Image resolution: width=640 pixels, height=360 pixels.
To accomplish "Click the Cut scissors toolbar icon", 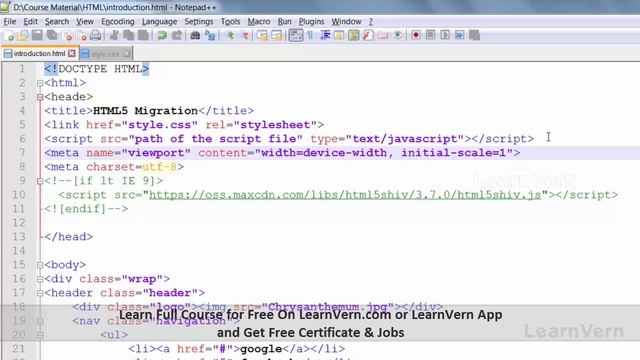I will pos(114,36).
